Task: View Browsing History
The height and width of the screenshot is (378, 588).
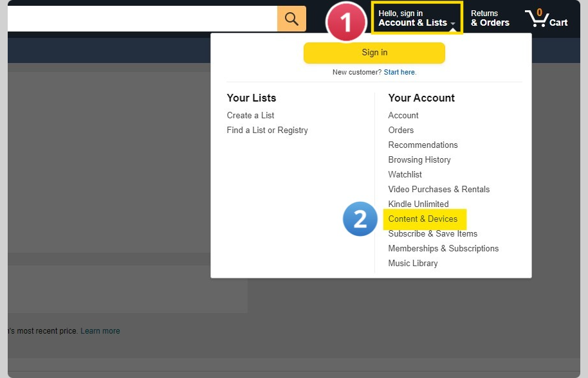Action: click(419, 159)
